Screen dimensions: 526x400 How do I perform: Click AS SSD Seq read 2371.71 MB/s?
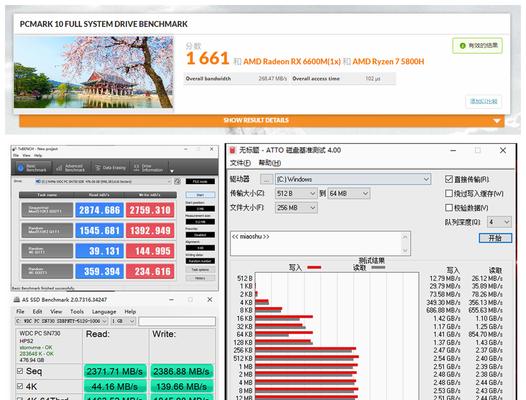[115, 371]
